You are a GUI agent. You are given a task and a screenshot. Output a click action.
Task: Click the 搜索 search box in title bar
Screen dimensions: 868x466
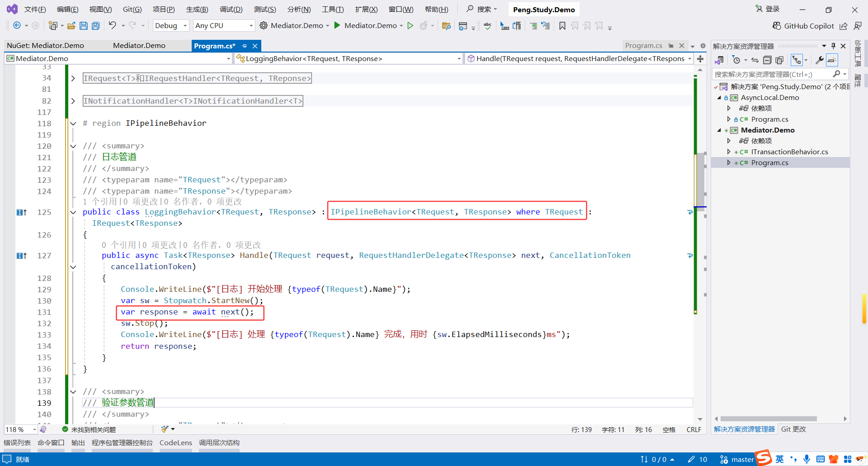click(x=482, y=9)
